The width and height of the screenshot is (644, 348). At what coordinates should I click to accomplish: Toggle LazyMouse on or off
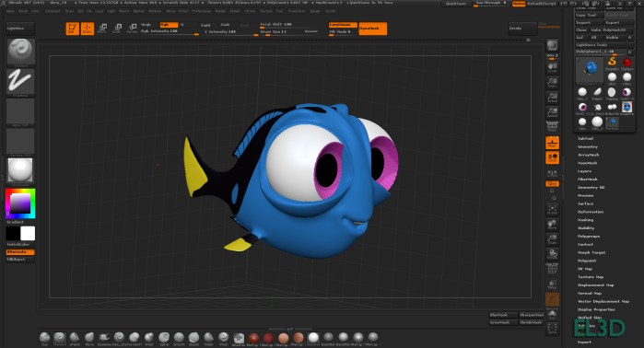(343, 25)
